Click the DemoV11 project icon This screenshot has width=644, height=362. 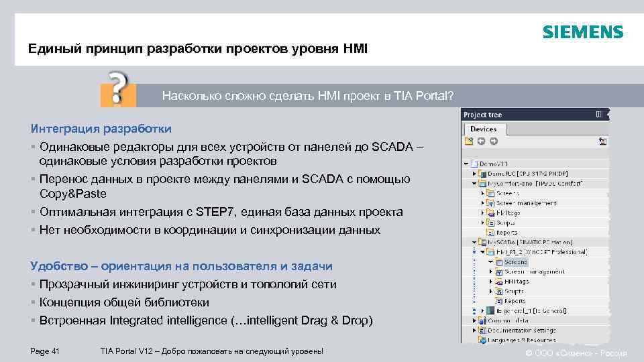pyautogui.click(x=474, y=164)
